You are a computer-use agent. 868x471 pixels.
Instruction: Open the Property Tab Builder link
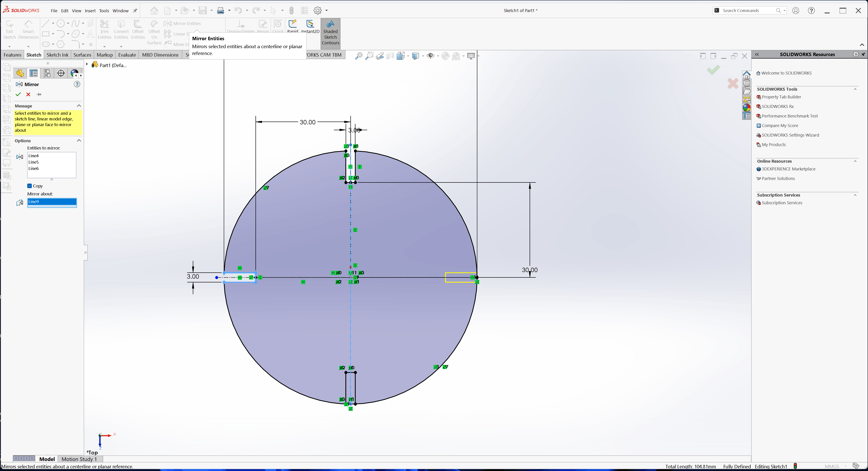click(x=781, y=97)
